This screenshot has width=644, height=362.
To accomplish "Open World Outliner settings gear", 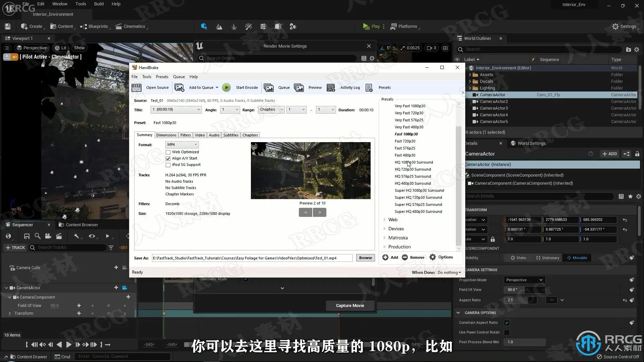I will 637,49.
